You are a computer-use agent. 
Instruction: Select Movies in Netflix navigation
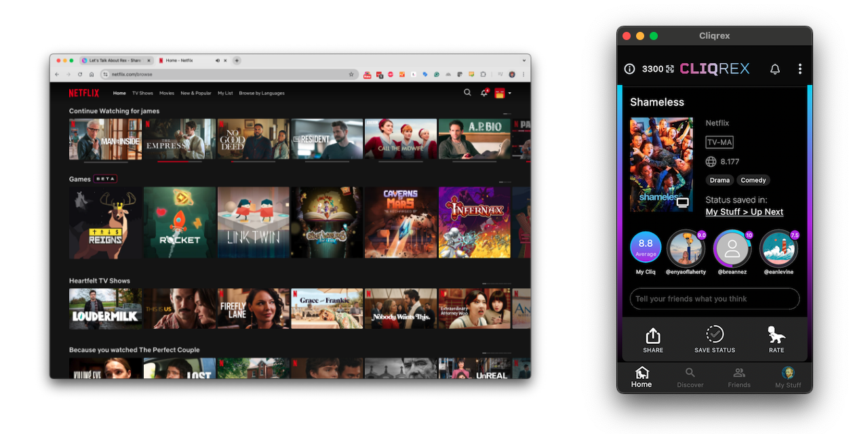click(x=167, y=93)
